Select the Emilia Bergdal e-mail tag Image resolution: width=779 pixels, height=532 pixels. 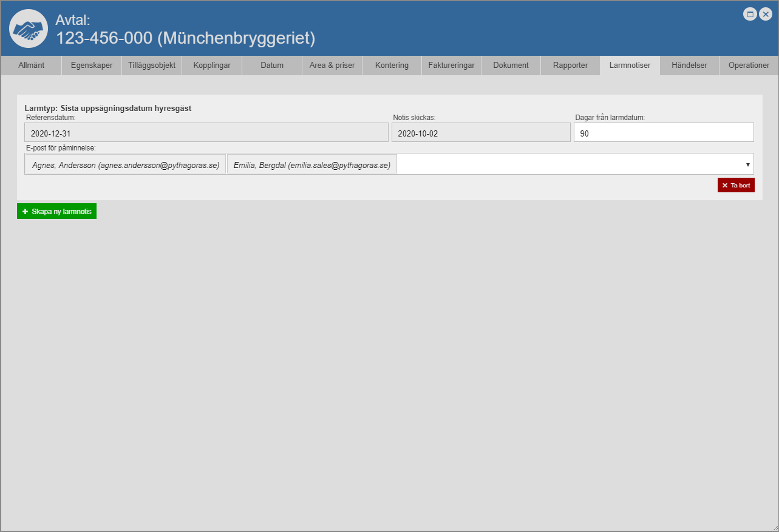[311, 164]
